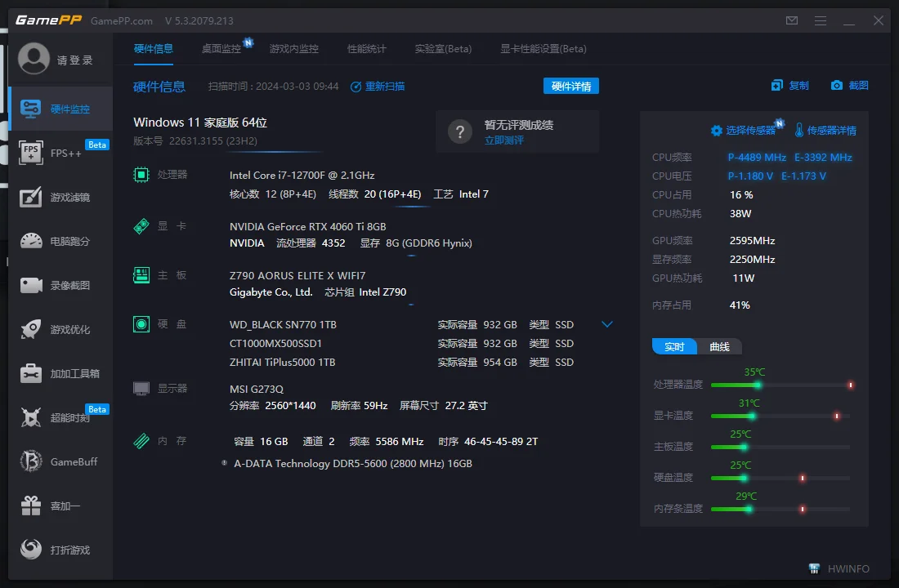Open the GameBuff sidebar icon
The image size is (899, 588).
(x=31, y=461)
